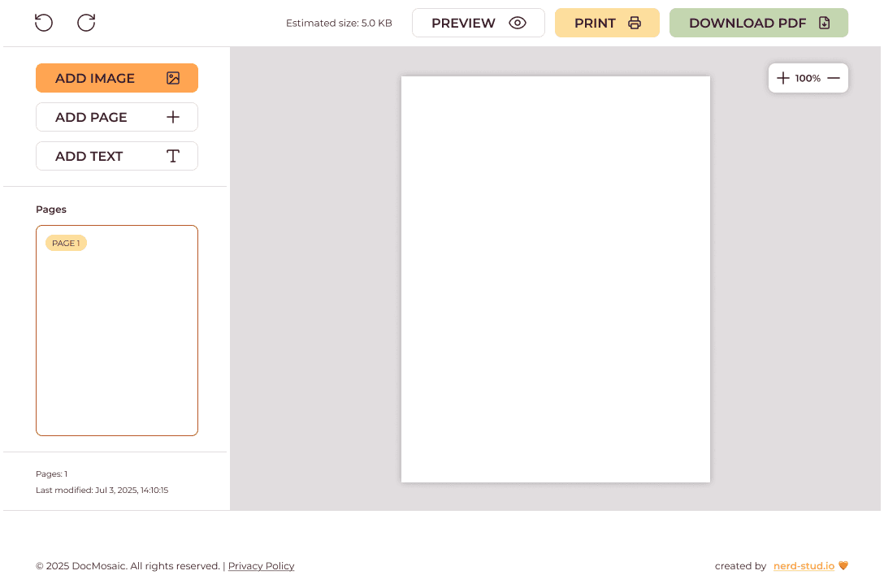Zoom out with the minus icon
The height and width of the screenshot is (588, 884).
834,78
